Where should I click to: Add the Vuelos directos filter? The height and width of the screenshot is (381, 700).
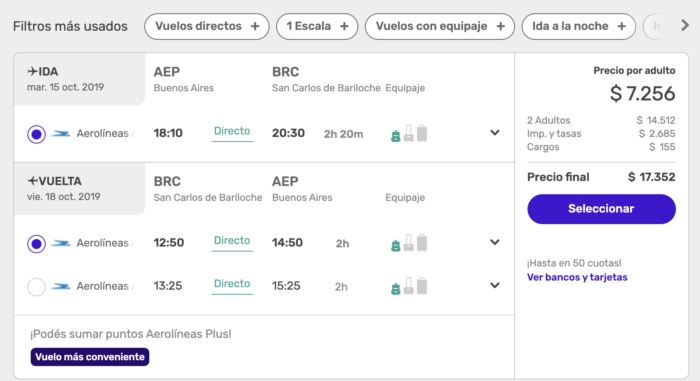pos(207,26)
